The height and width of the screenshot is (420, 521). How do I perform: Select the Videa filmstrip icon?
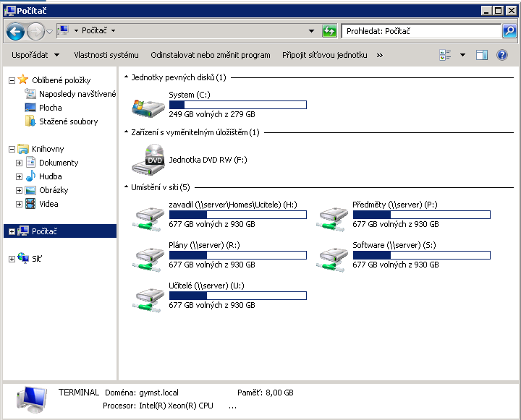click(x=30, y=204)
